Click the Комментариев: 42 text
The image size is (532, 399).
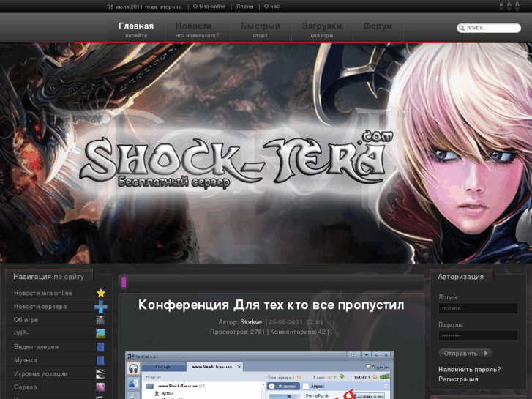(298, 332)
